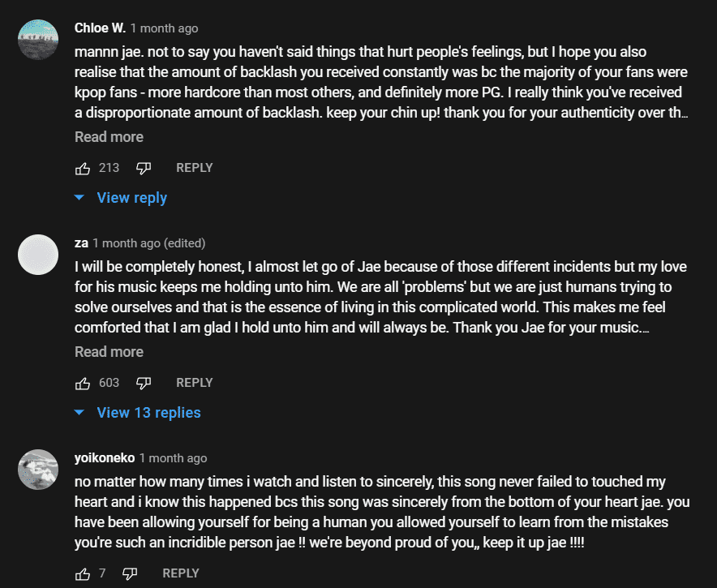The width and height of the screenshot is (717, 588).
Task: Reply to za's comment
Action: click(195, 383)
